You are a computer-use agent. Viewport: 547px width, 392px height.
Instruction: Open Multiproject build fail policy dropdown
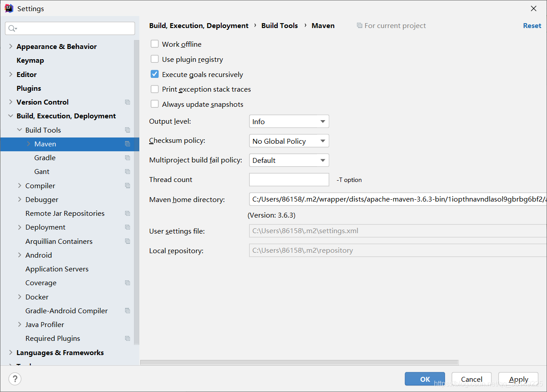click(289, 160)
